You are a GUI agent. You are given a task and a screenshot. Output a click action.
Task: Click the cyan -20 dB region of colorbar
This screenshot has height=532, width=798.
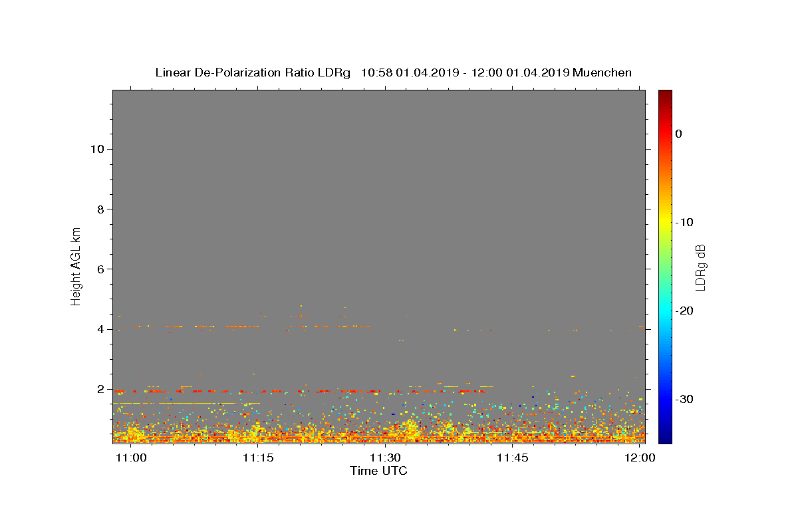tap(665, 311)
